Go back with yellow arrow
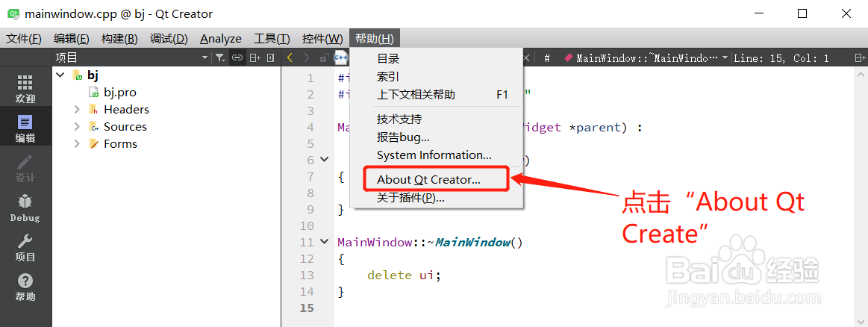Image resolution: width=868 pixels, height=327 pixels. click(x=290, y=57)
